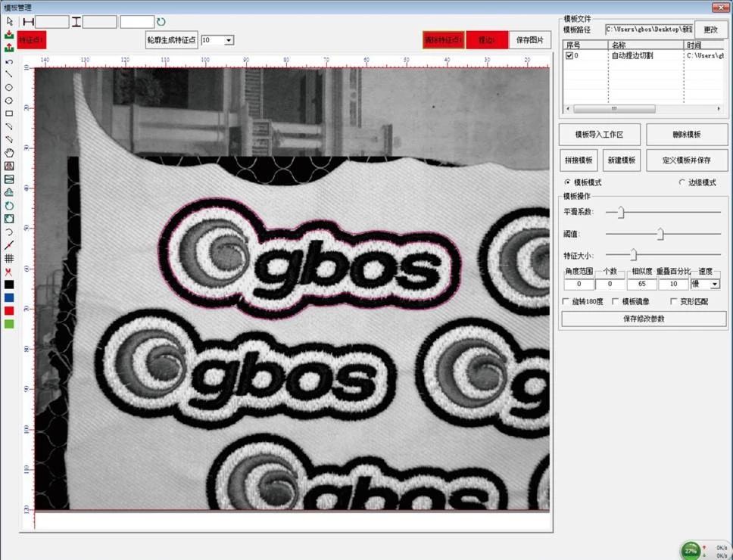Select the red diagonal line tool

tap(9, 244)
